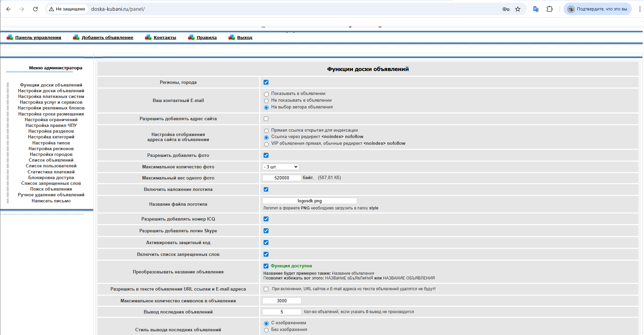644x335 pixels.
Task: Open 'Настройка городов' link
Action: tap(51, 154)
